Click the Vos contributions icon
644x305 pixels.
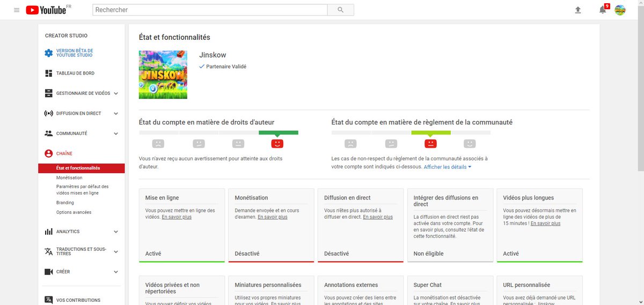(48, 300)
